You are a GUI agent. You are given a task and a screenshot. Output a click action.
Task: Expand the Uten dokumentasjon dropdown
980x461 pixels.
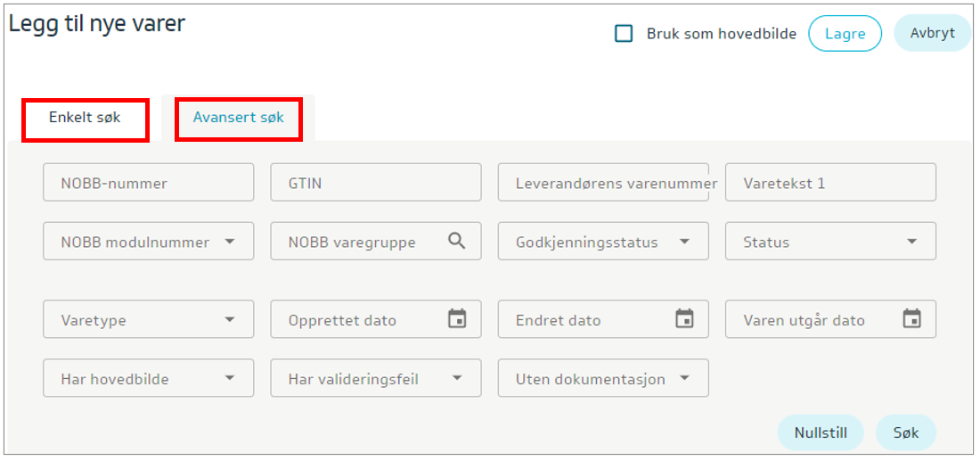click(684, 379)
